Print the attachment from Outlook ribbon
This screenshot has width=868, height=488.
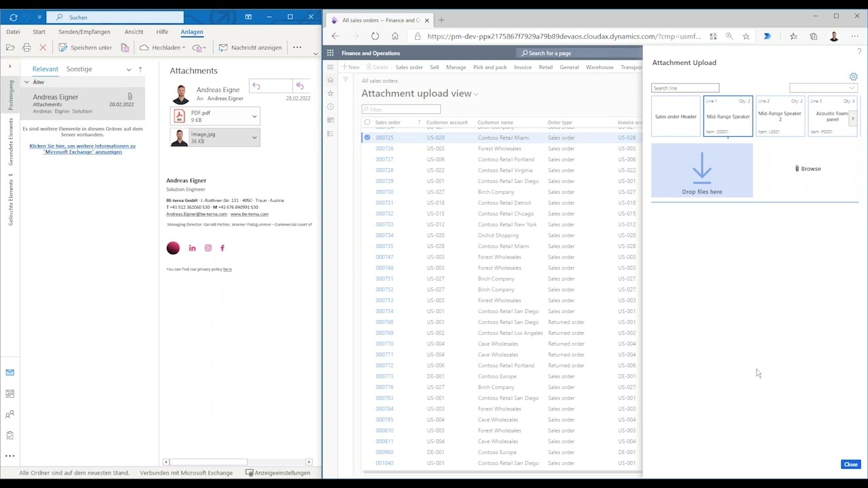point(26,47)
